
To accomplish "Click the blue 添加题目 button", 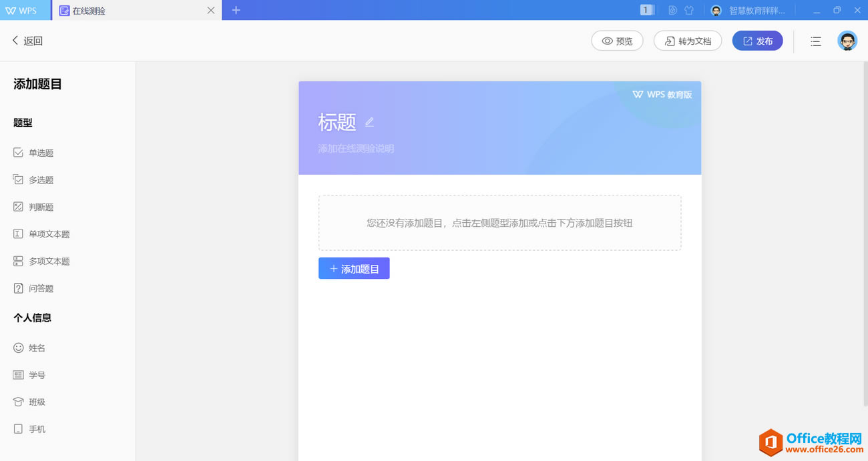I will point(354,269).
